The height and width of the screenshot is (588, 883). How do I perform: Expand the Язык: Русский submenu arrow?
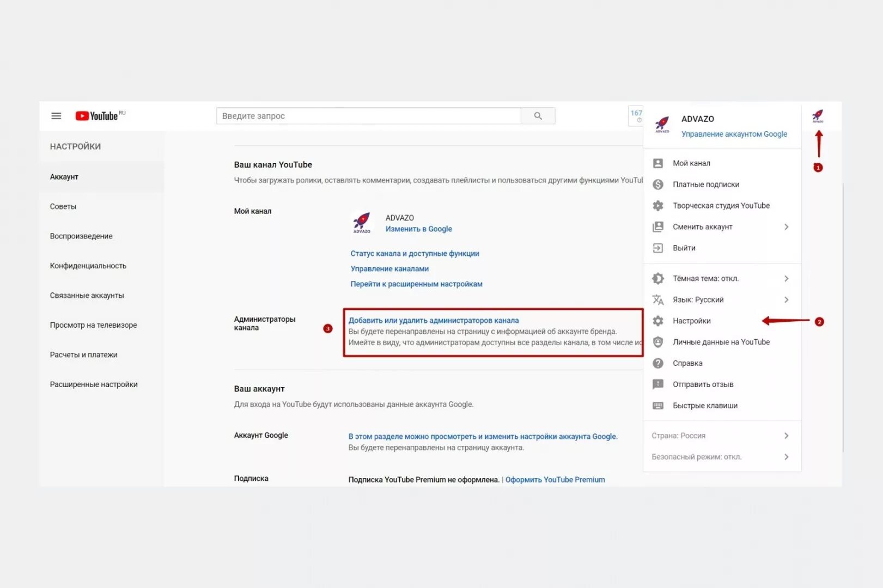pos(786,300)
